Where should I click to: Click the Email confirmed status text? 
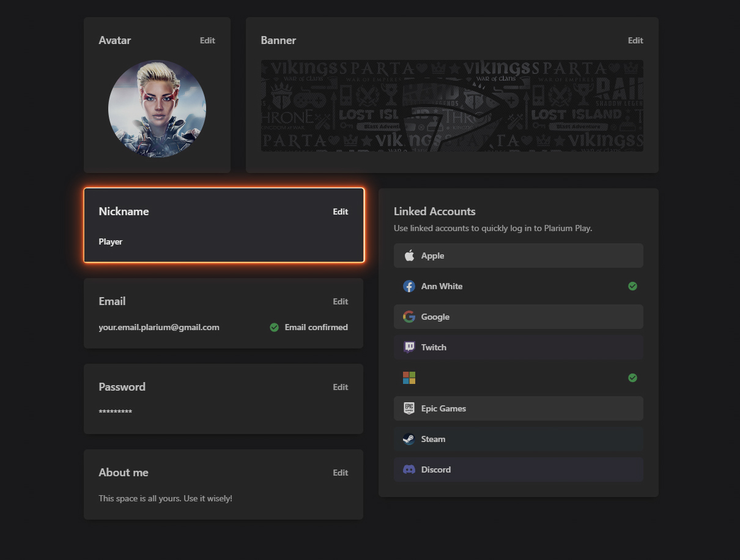[x=316, y=327]
